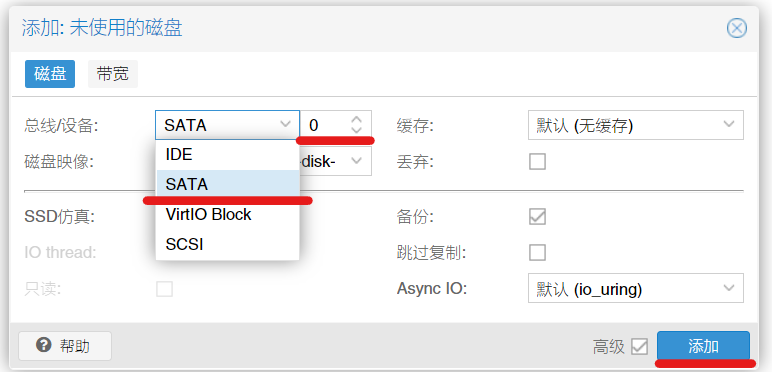Choose VirtIO Block from the list
The width and height of the screenshot is (772, 372).
tap(227, 215)
